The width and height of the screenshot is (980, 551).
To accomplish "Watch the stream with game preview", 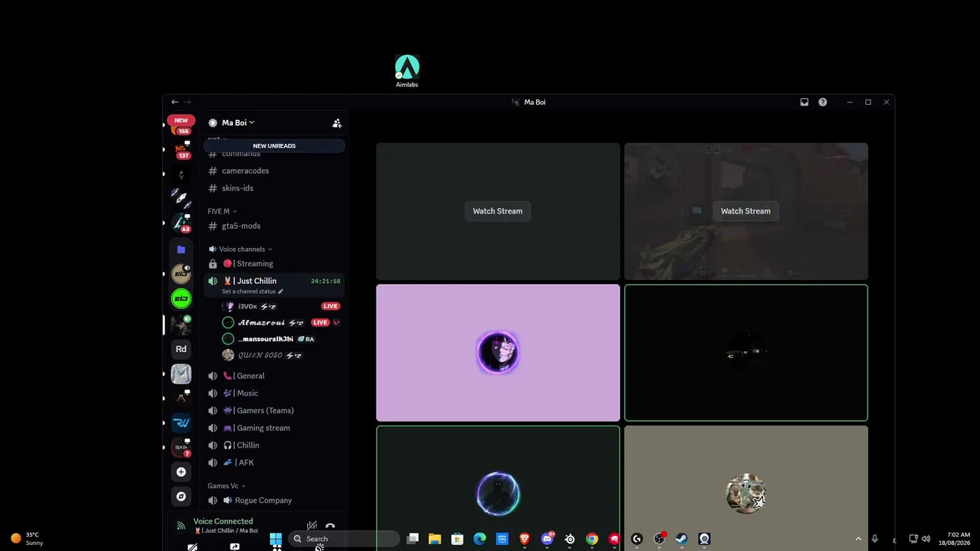I will tap(746, 211).
